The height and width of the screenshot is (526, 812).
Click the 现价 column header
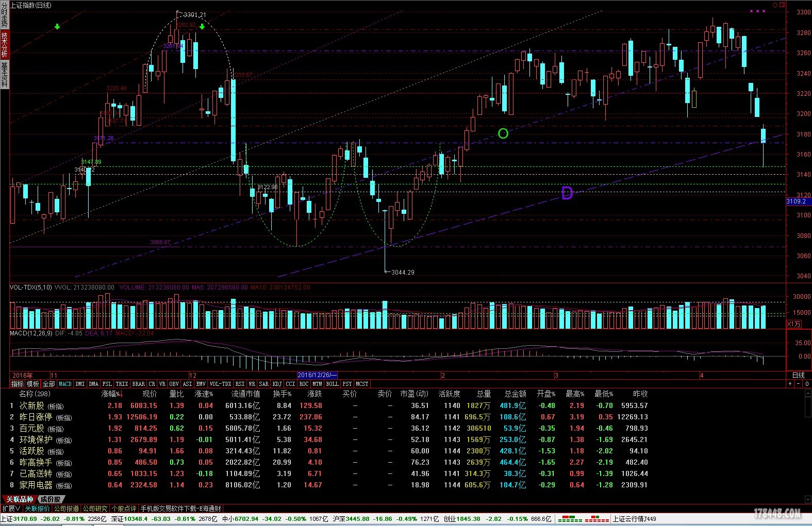click(150, 394)
